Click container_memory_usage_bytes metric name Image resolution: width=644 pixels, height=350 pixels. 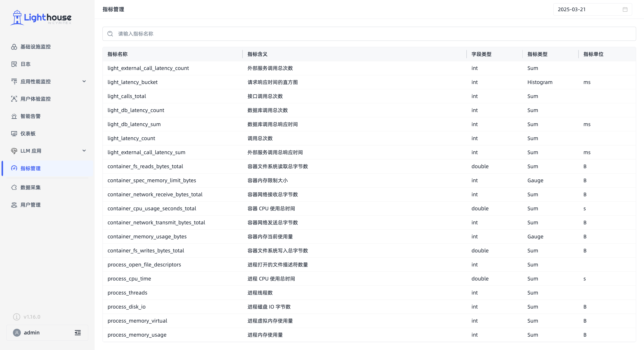click(147, 236)
